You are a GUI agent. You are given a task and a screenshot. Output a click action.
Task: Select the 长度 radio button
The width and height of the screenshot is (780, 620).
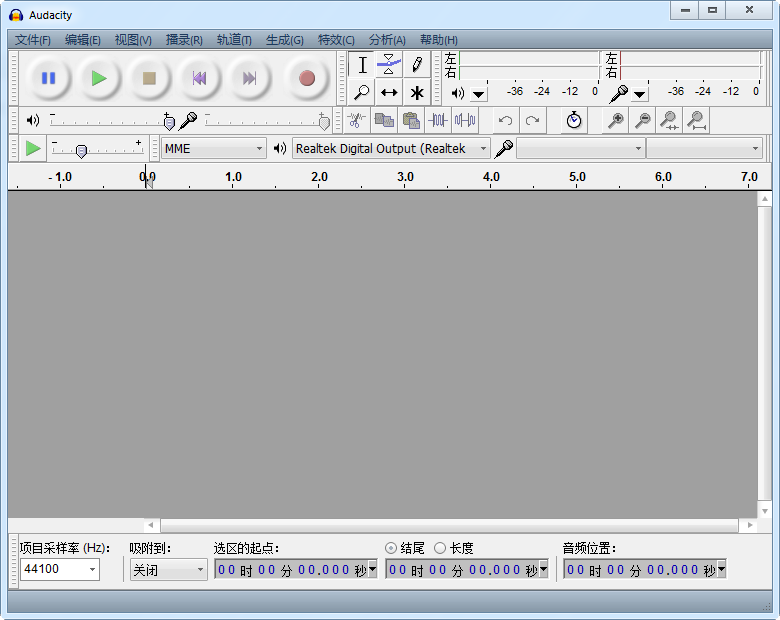(x=440, y=548)
